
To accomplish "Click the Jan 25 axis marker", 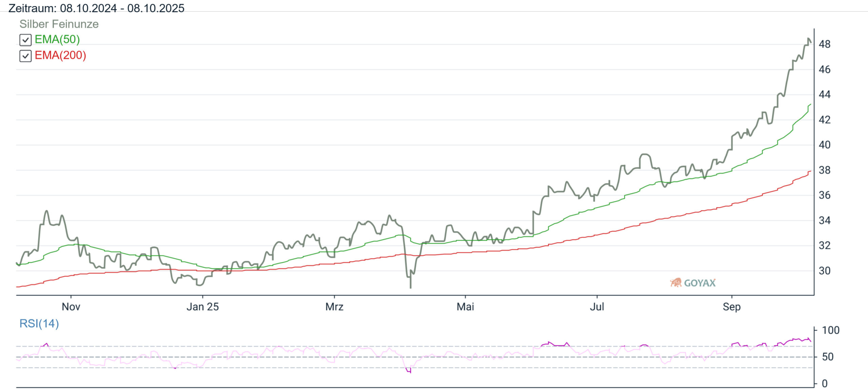I will coord(202,307).
